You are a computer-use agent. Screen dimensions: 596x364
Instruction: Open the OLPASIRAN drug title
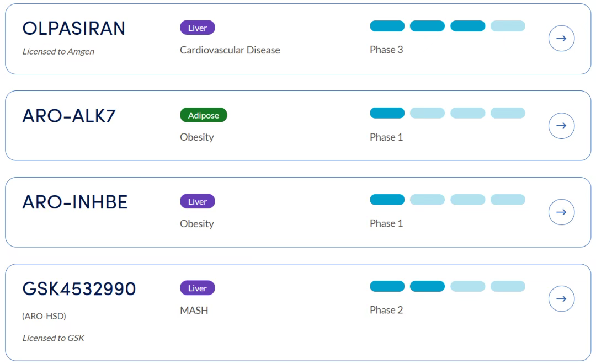[73, 29]
